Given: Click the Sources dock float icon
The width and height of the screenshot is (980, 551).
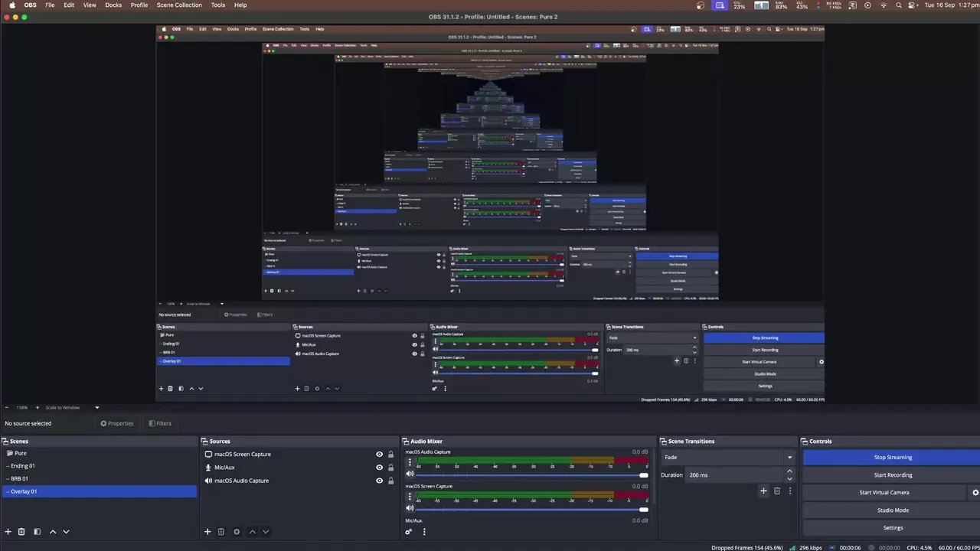Looking at the screenshot, I should (204, 441).
